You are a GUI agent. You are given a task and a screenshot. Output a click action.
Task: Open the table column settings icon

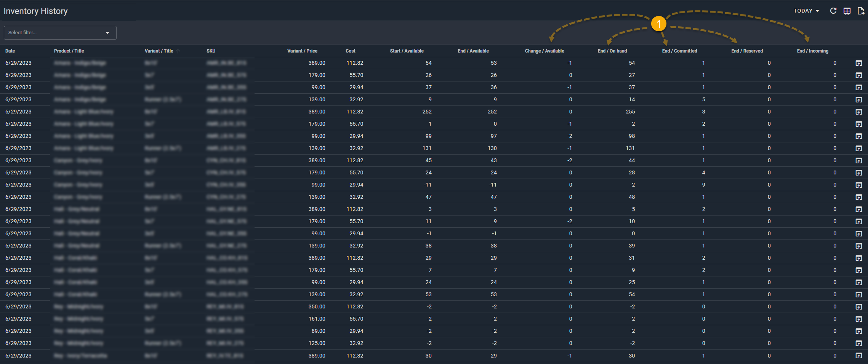[847, 11]
